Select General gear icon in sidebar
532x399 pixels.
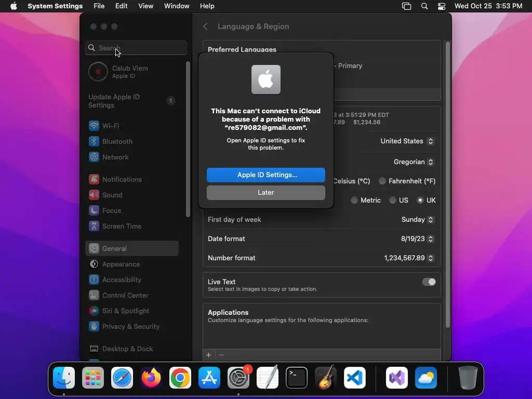(94, 249)
